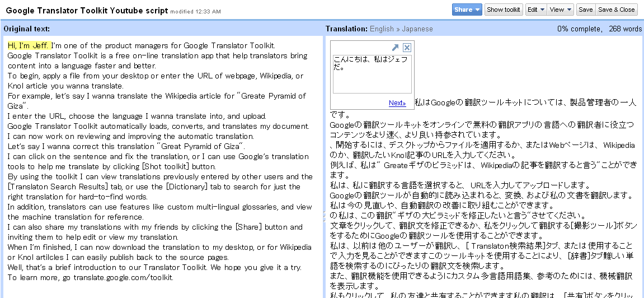The height and width of the screenshot is (298, 644).
Task: Select sentence starting 'Google Translator Toolkit is a free on-line'
Action: coord(157,61)
